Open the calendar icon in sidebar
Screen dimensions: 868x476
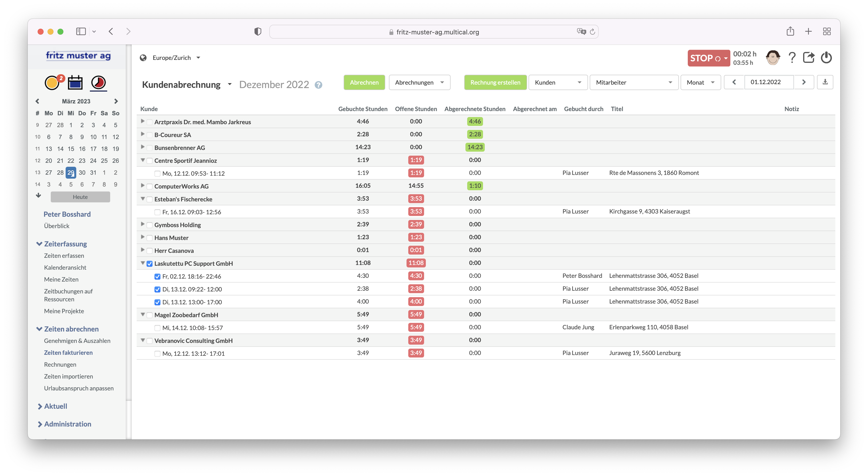pyautogui.click(x=75, y=83)
